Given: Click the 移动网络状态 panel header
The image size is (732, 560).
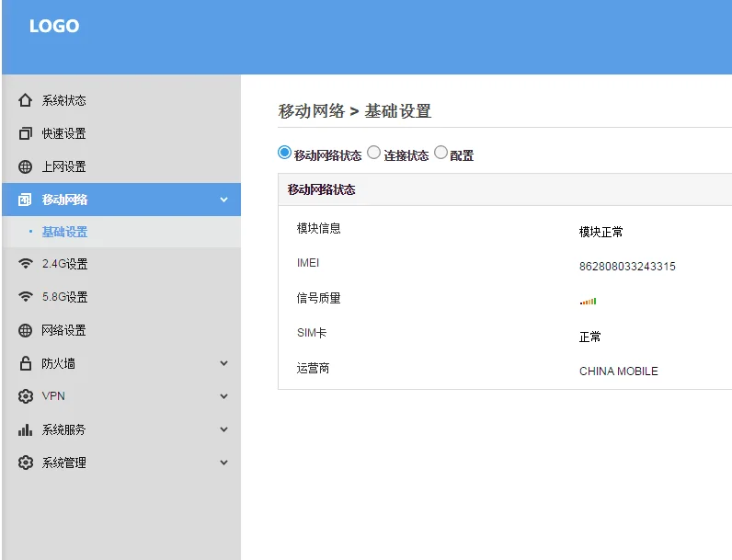Looking at the screenshot, I should [x=505, y=189].
